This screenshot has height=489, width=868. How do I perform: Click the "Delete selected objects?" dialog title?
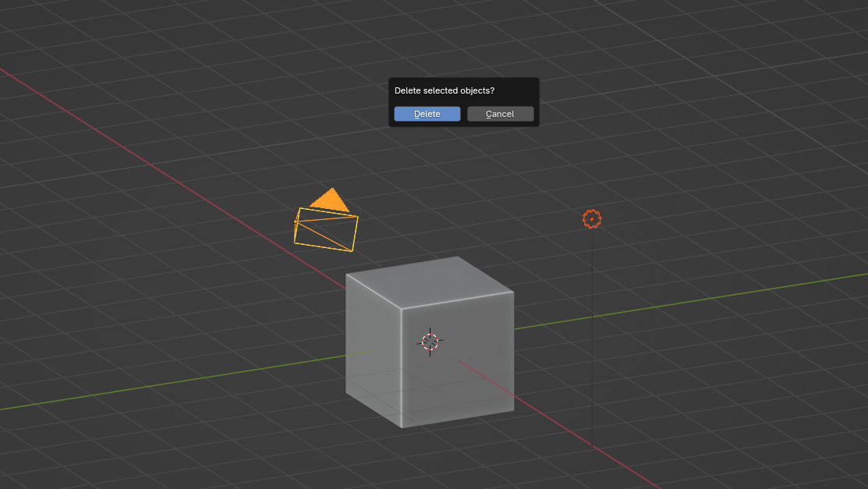click(x=444, y=90)
